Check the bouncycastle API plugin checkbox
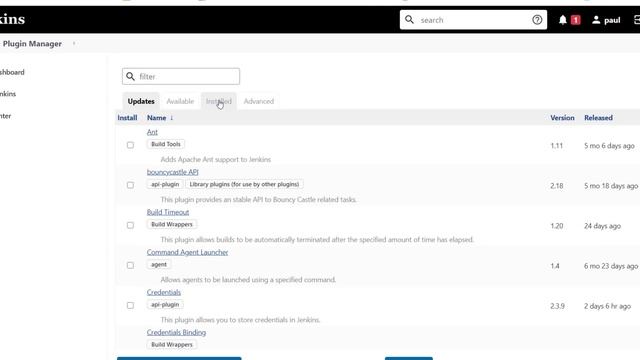640x360 pixels. [x=130, y=185]
